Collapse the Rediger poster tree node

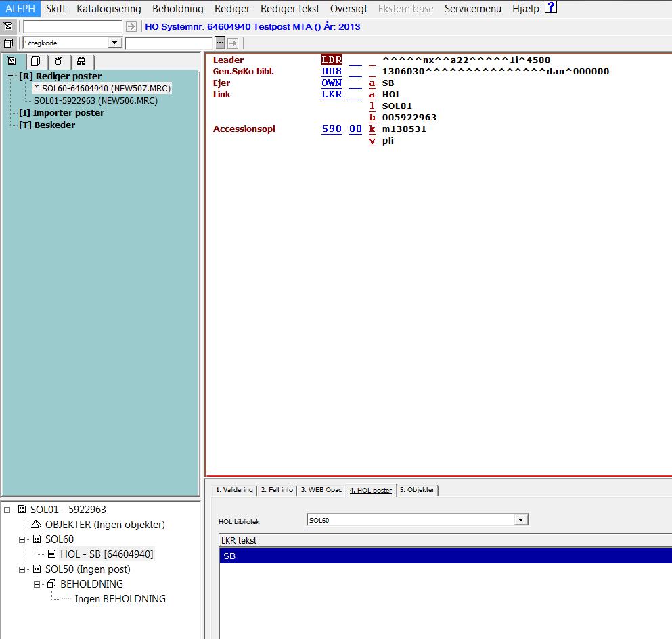[11, 76]
